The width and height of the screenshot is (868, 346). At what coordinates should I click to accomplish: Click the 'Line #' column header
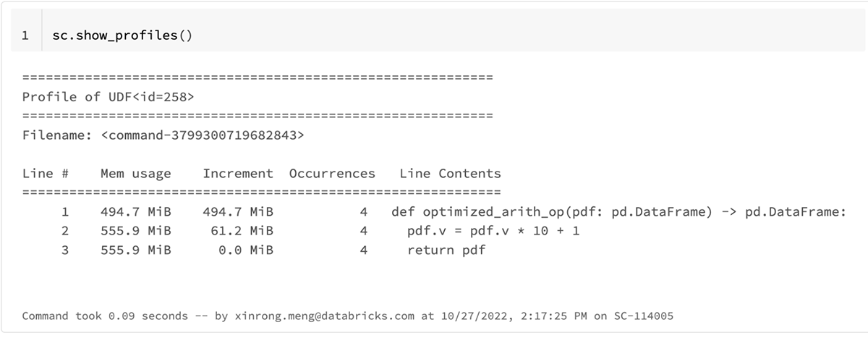(x=46, y=174)
